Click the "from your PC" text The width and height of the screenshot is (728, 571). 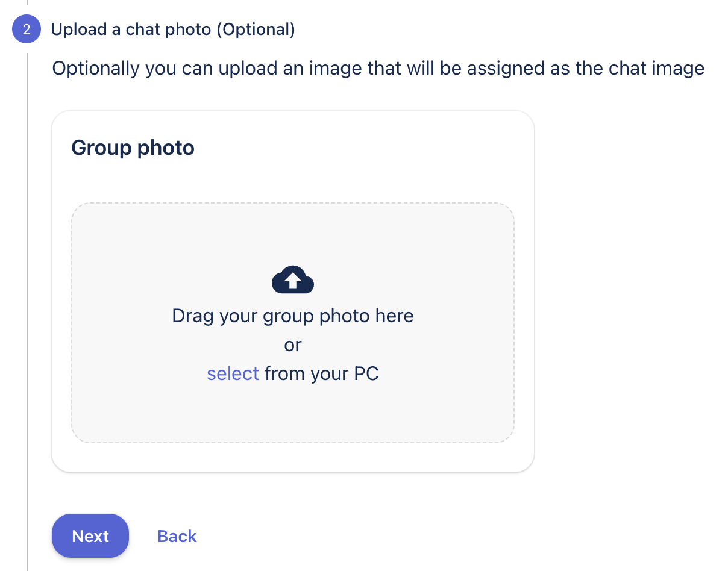(x=321, y=373)
